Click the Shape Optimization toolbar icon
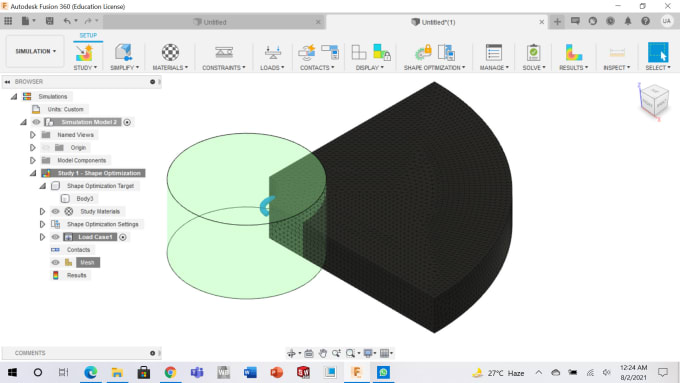 pyautogui.click(x=424, y=52)
